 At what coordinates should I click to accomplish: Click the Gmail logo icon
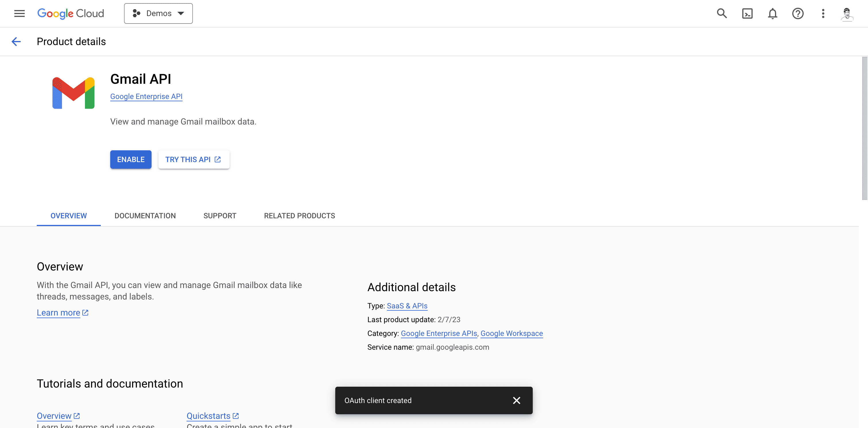73,93
